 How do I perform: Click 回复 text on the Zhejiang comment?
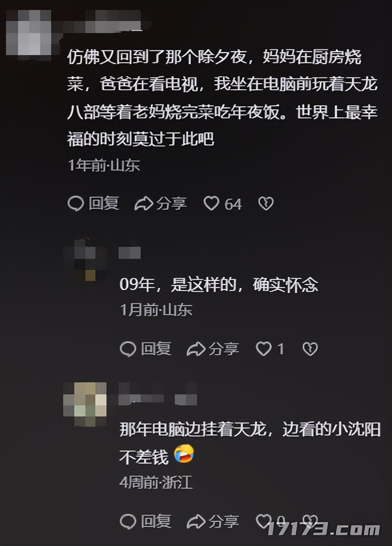point(156,521)
